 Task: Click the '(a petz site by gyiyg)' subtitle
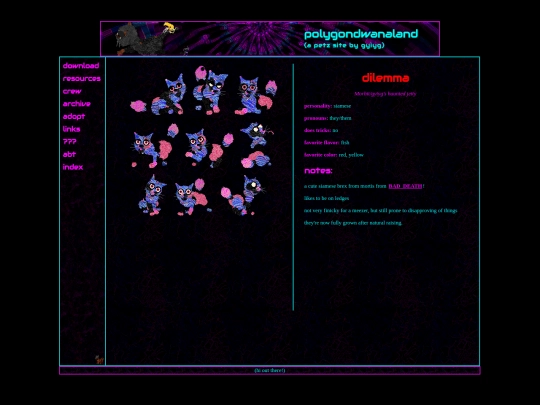point(344,45)
